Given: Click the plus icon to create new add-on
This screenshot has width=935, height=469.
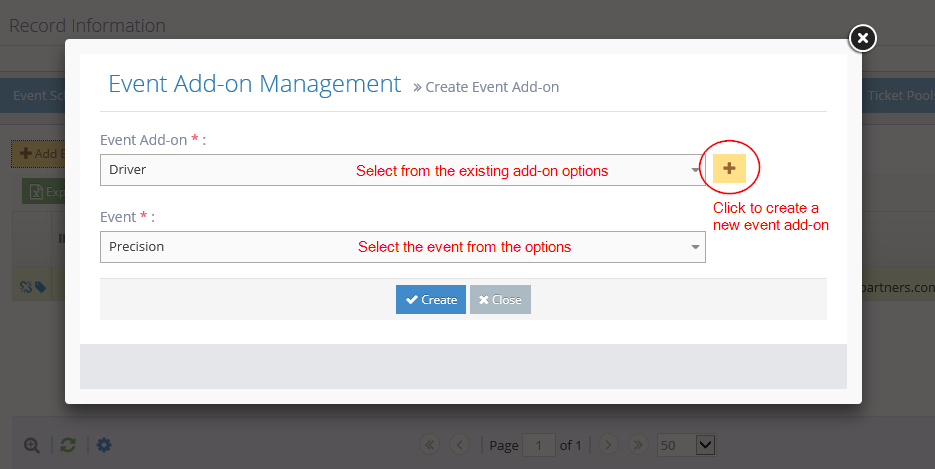Looking at the screenshot, I should (729, 169).
